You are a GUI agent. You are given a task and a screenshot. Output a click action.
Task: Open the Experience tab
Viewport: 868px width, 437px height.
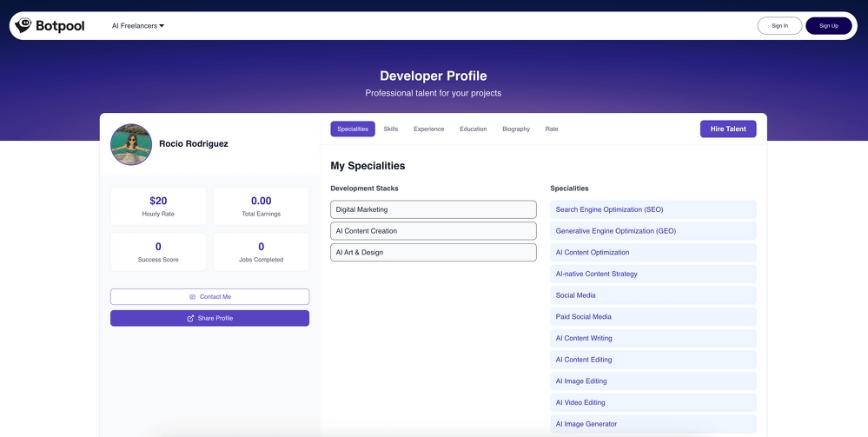(x=428, y=129)
